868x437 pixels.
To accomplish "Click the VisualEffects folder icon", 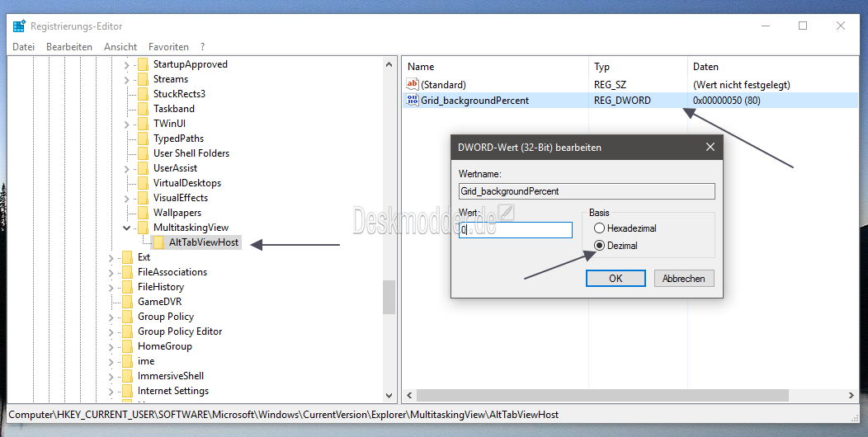I will [x=143, y=198].
